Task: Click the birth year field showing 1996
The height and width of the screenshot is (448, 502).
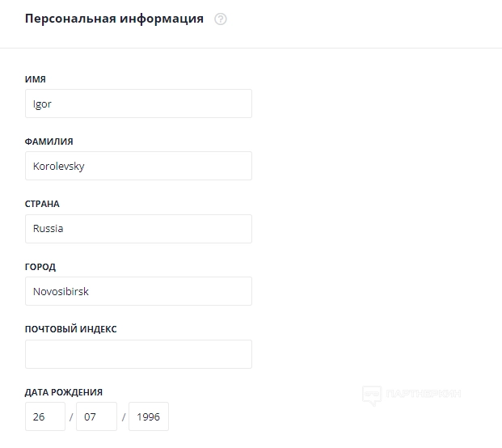Action: coord(149,416)
